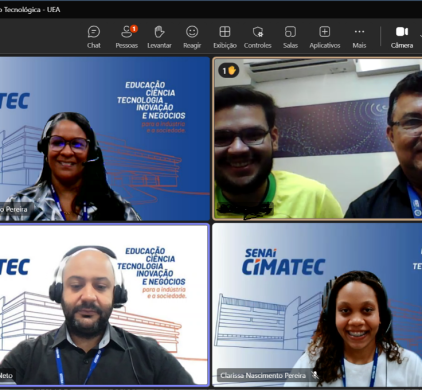Click the meeting title ending in UEA
Viewport: 422px width, 390px height.
click(30, 10)
